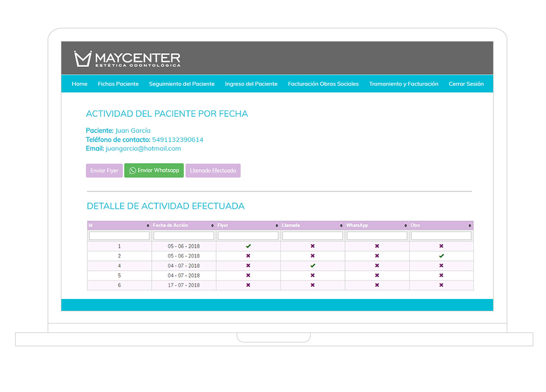Click Llamada cross in row 1

pyautogui.click(x=313, y=246)
